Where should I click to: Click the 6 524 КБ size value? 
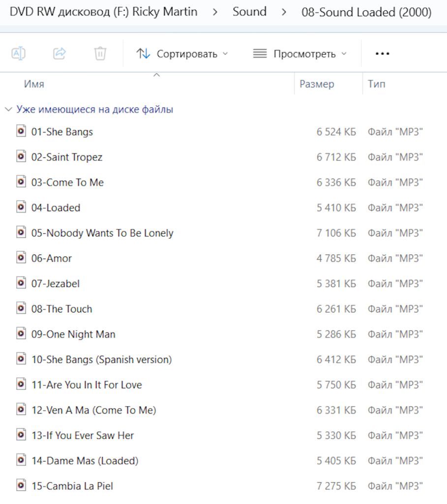click(336, 132)
